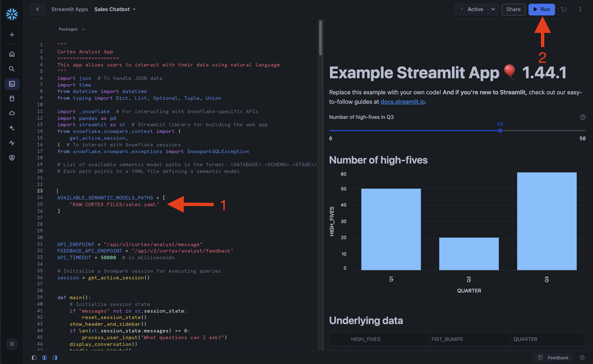Open the Search icon in sidebar
The width and height of the screenshot is (593, 364).
point(12,69)
